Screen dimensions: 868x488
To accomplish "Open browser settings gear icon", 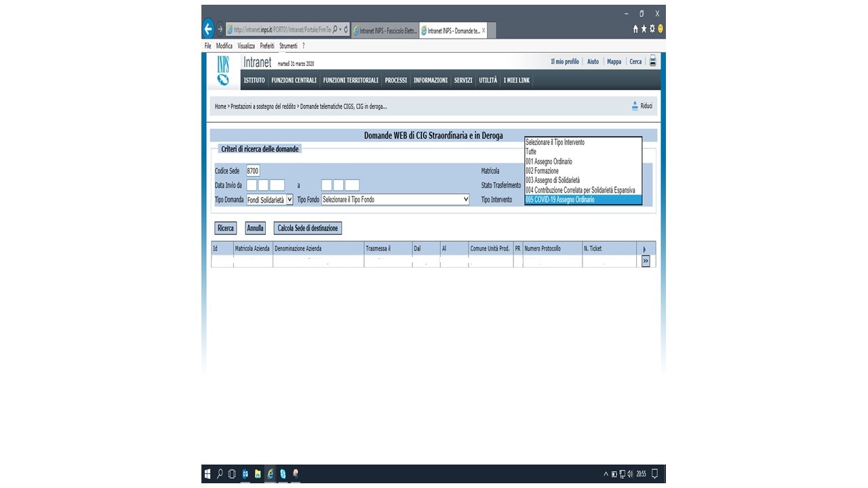I will tap(652, 29).
